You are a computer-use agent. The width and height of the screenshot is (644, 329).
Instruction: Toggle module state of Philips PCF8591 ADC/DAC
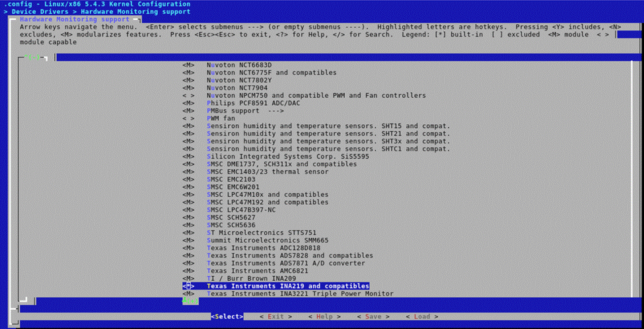(188, 103)
